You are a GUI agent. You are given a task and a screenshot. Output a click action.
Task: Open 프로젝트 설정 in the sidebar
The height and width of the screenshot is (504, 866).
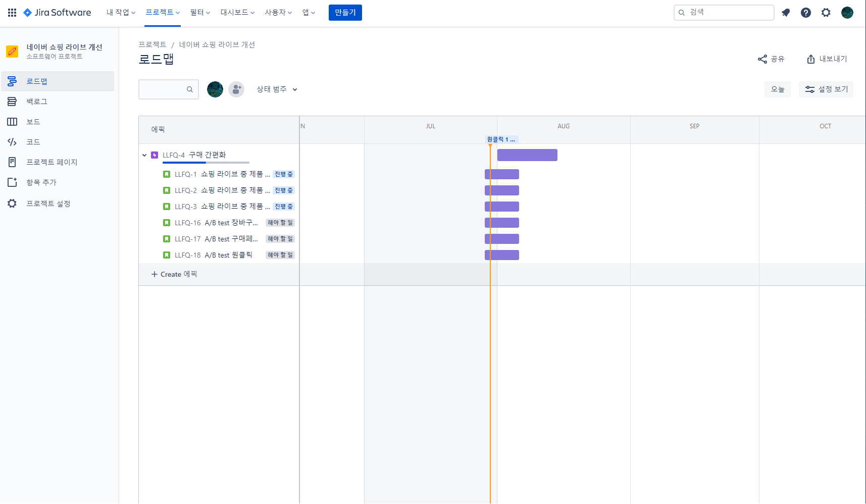(58, 204)
